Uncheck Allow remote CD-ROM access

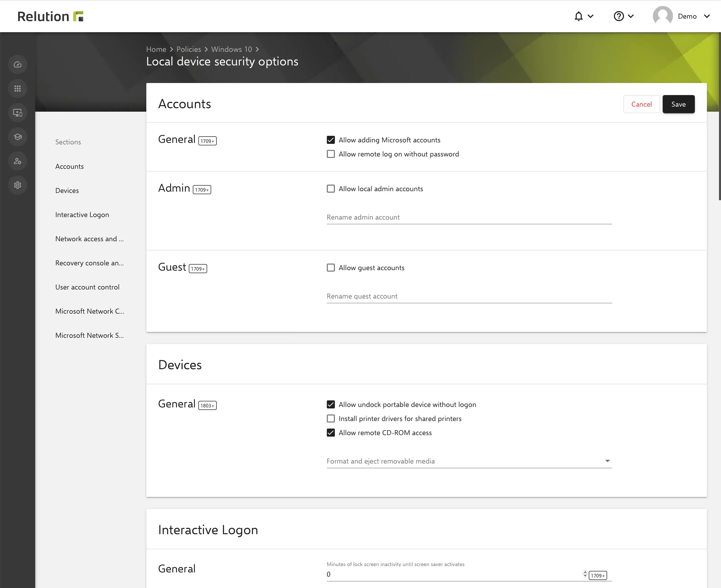tap(331, 433)
